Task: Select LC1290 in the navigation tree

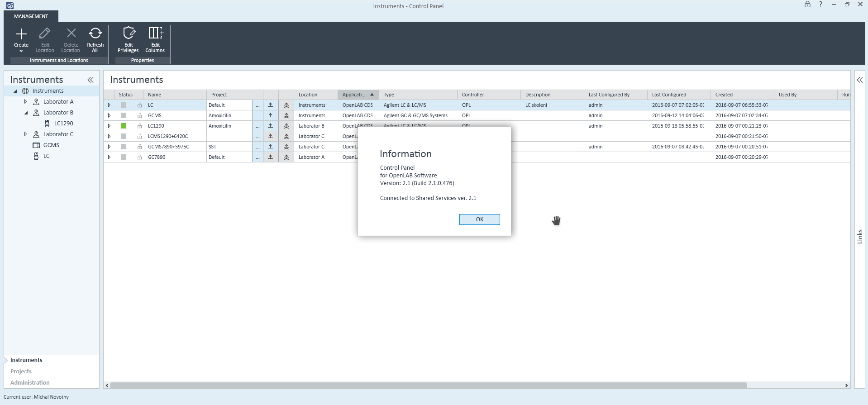Action: 63,124
